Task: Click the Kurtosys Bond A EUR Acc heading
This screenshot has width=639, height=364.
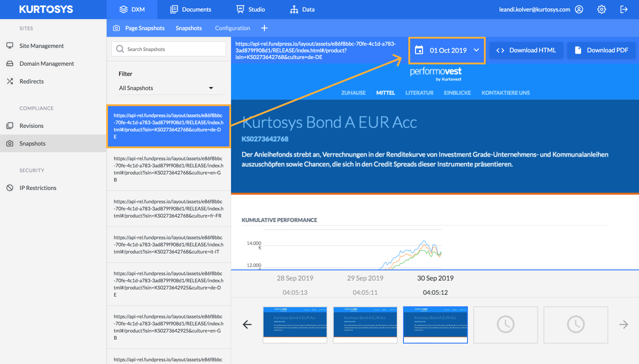Action: click(x=329, y=122)
